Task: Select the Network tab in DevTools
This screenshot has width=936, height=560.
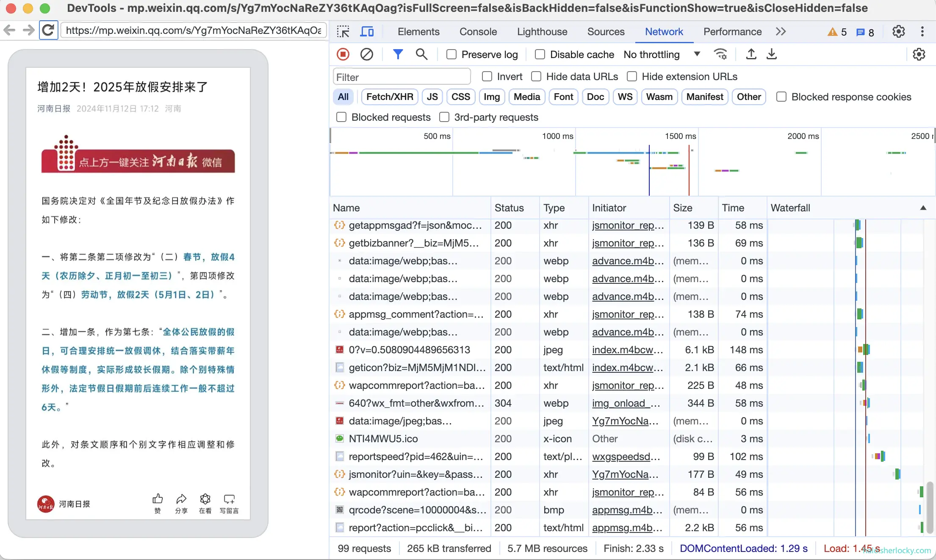Action: click(664, 31)
